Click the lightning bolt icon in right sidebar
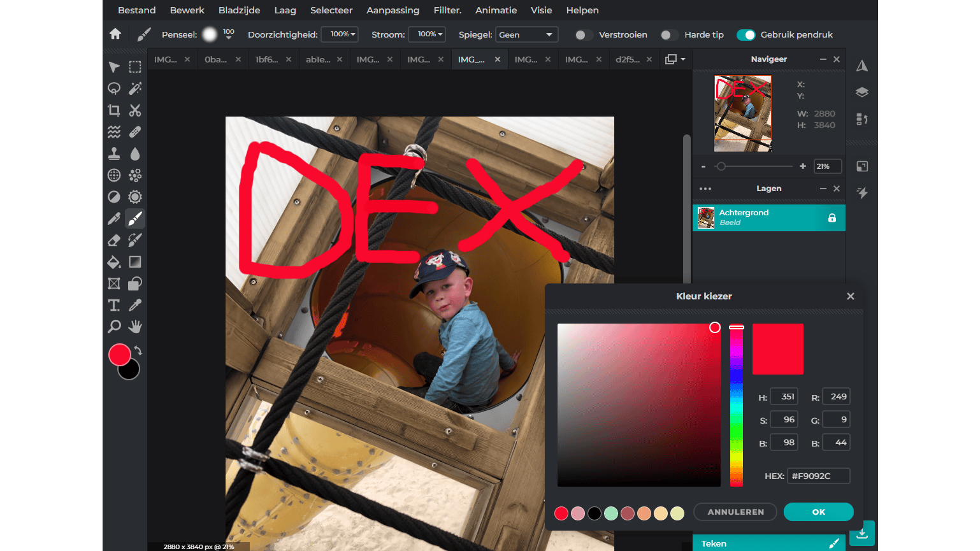The height and width of the screenshot is (551, 980). [862, 192]
